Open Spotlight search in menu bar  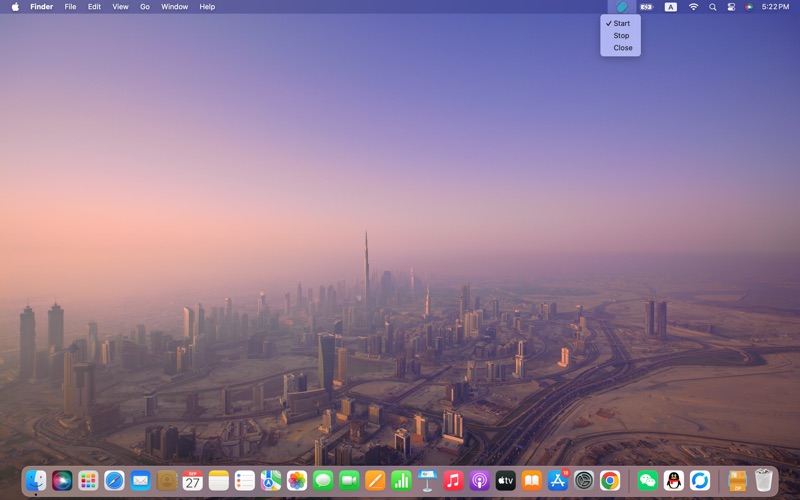coord(712,7)
